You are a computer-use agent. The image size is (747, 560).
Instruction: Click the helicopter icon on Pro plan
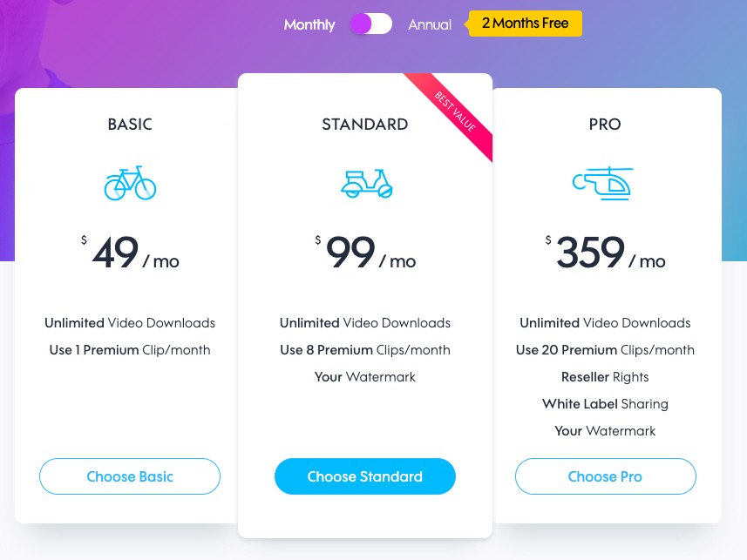click(603, 184)
